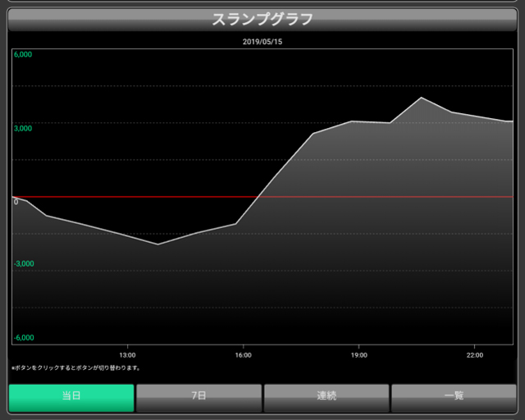Click the 13:00 time axis label
The image size is (525, 420).
pos(127,355)
